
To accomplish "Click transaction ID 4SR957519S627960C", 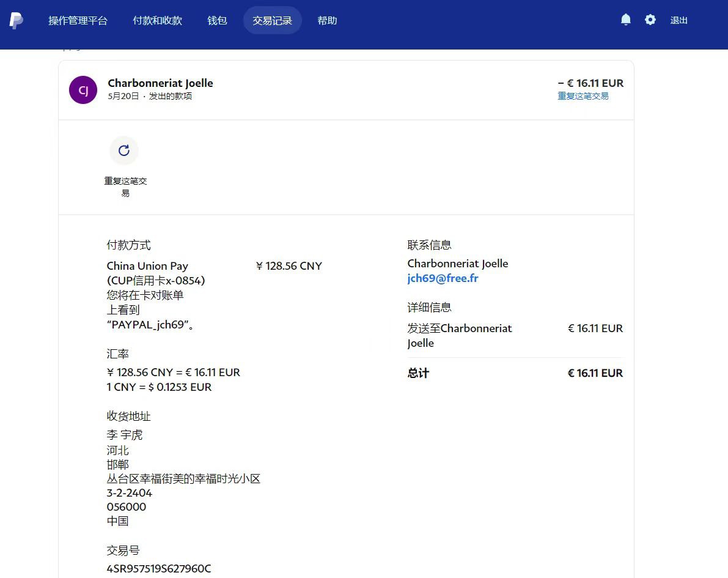I will point(159,569).
